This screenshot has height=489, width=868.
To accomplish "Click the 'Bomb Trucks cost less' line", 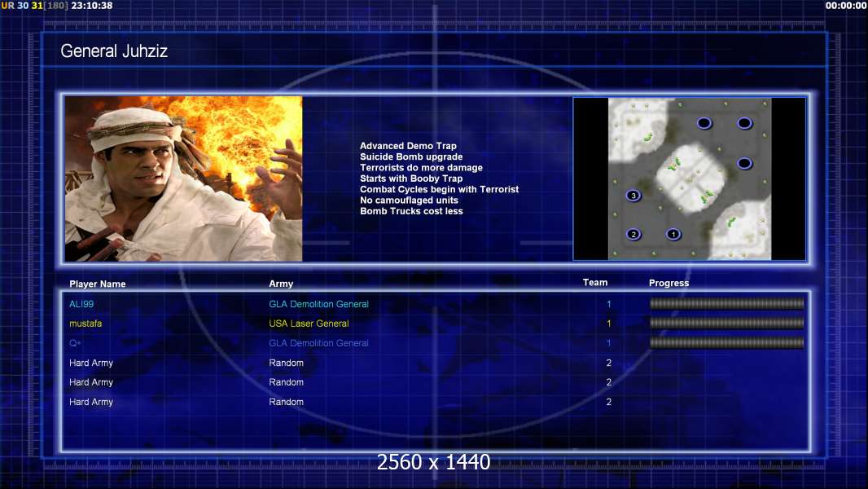I will coord(411,211).
